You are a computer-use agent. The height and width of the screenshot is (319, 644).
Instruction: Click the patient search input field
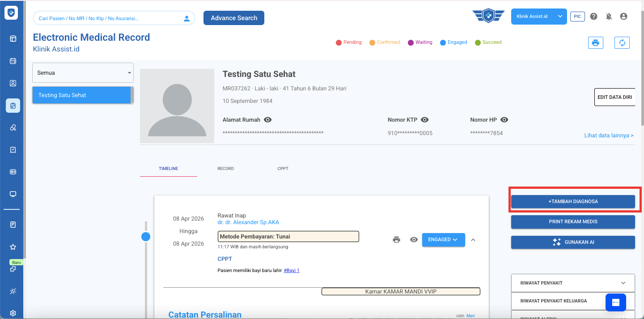110,18
